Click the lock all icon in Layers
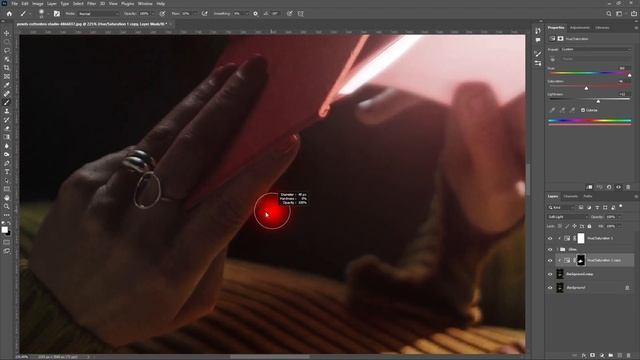This screenshot has height=360, width=640. click(589, 226)
